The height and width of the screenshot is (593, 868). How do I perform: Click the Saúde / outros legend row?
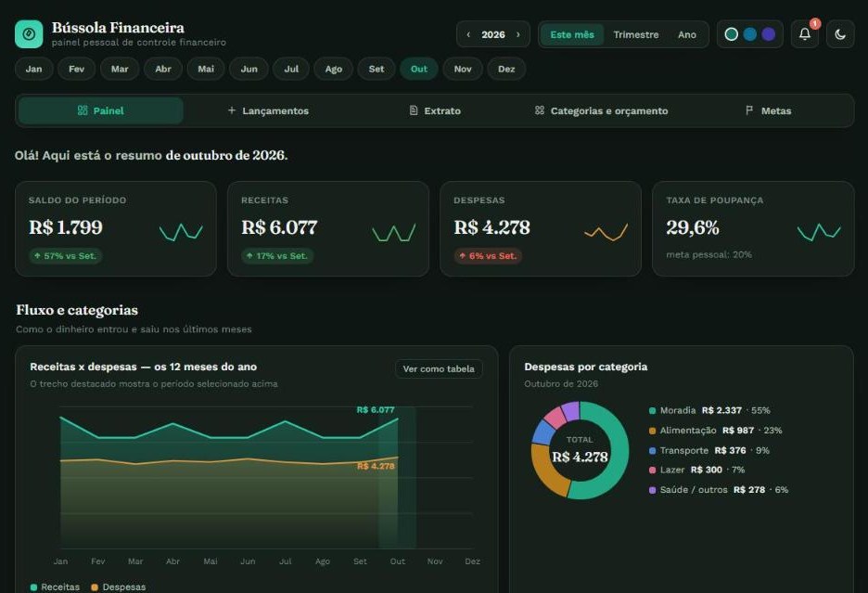[719, 489]
